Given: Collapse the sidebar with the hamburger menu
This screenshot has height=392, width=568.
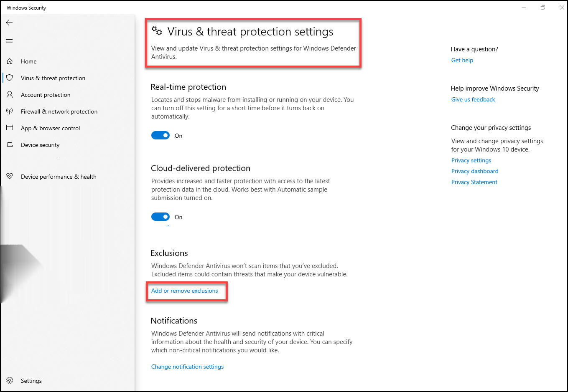Looking at the screenshot, I should (x=9, y=41).
